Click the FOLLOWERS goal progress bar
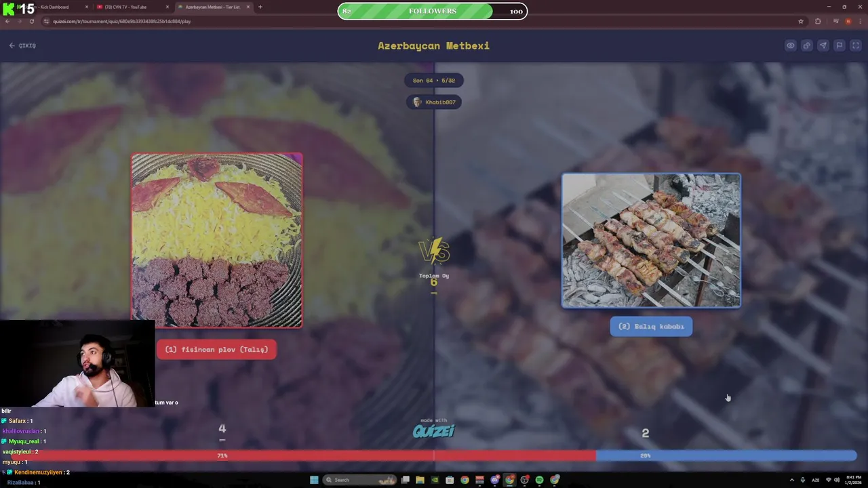Image resolution: width=868 pixels, height=488 pixels. tap(432, 11)
